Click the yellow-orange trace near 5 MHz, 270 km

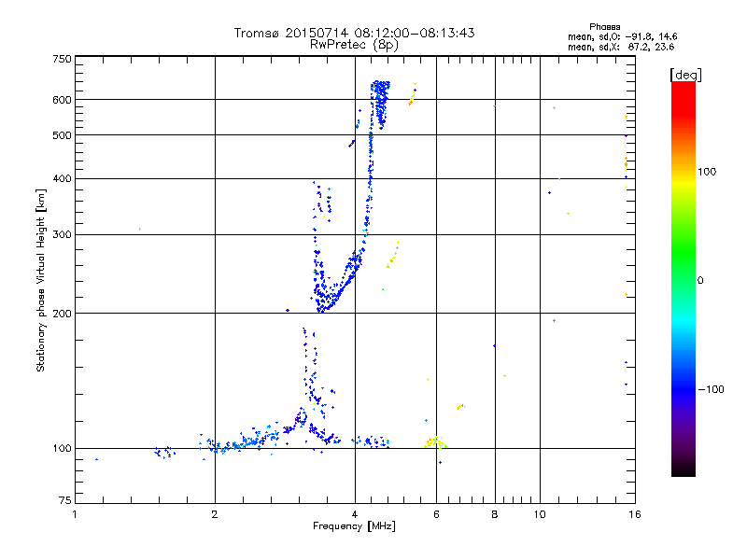coord(393,255)
